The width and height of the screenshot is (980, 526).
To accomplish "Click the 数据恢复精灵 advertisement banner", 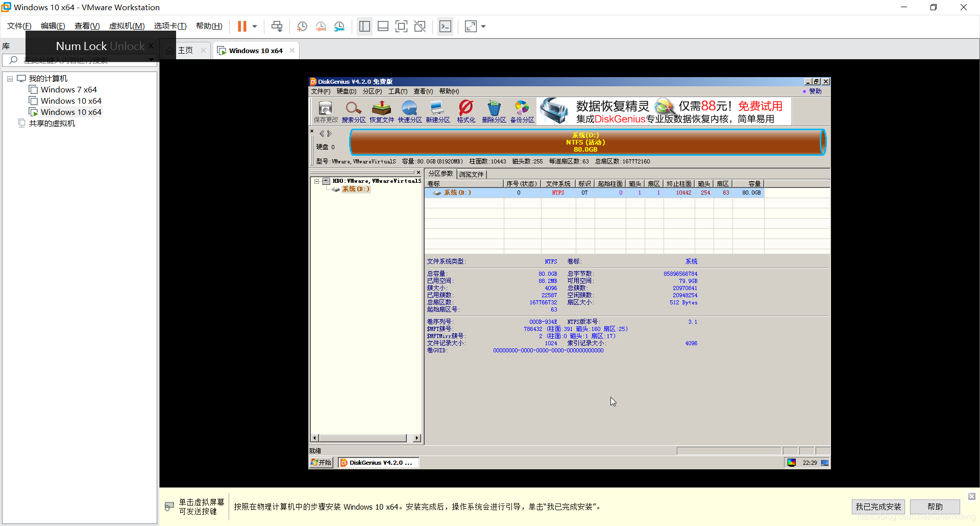I will (664, 111).
